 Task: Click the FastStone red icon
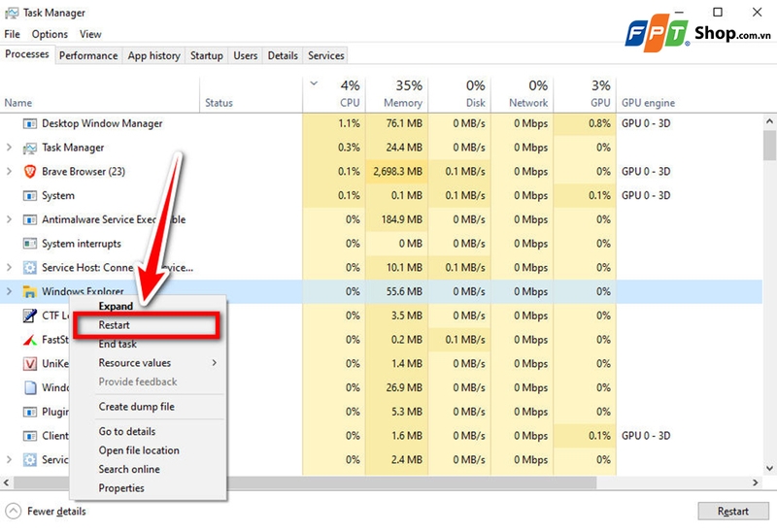30,340
